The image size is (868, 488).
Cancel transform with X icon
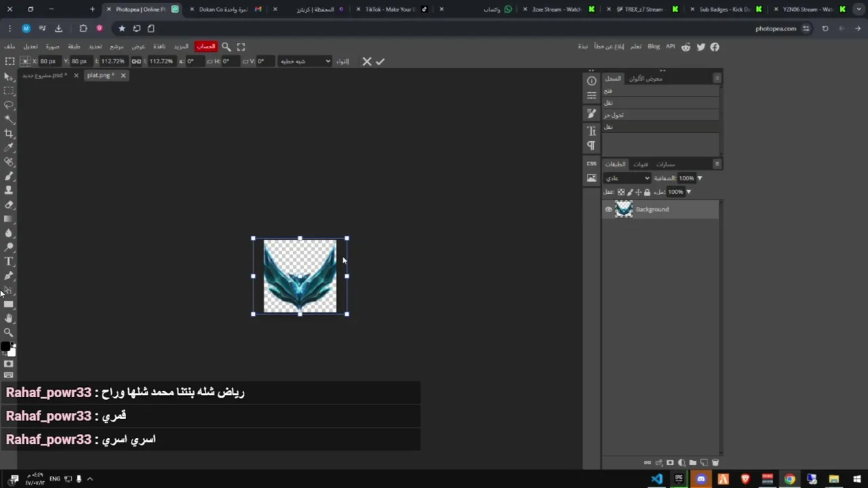tap(367, 61)
